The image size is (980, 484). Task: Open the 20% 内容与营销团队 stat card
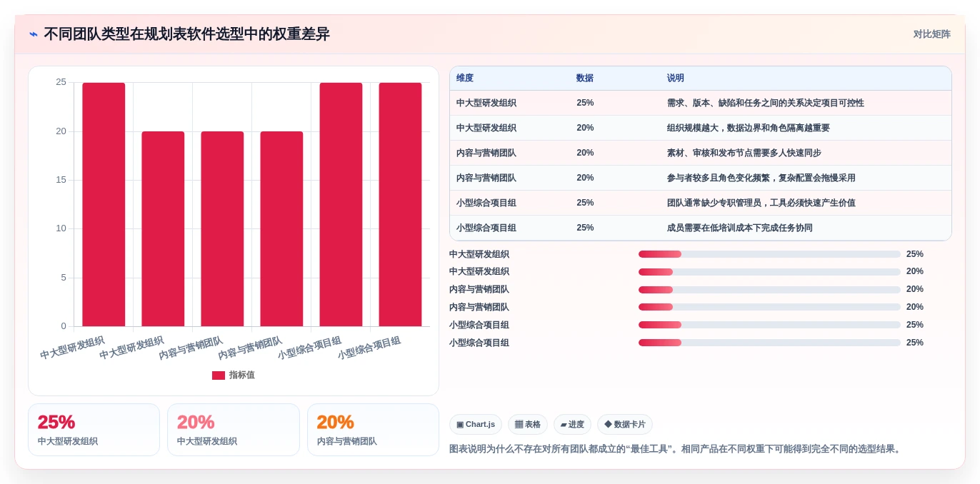[x=373, y=430]
